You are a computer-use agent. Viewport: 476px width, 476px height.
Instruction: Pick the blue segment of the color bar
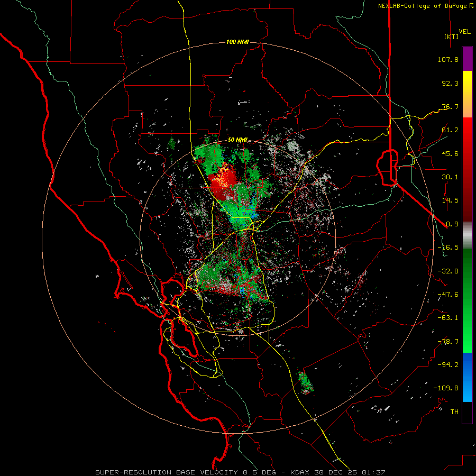click(x=467, y=377)
